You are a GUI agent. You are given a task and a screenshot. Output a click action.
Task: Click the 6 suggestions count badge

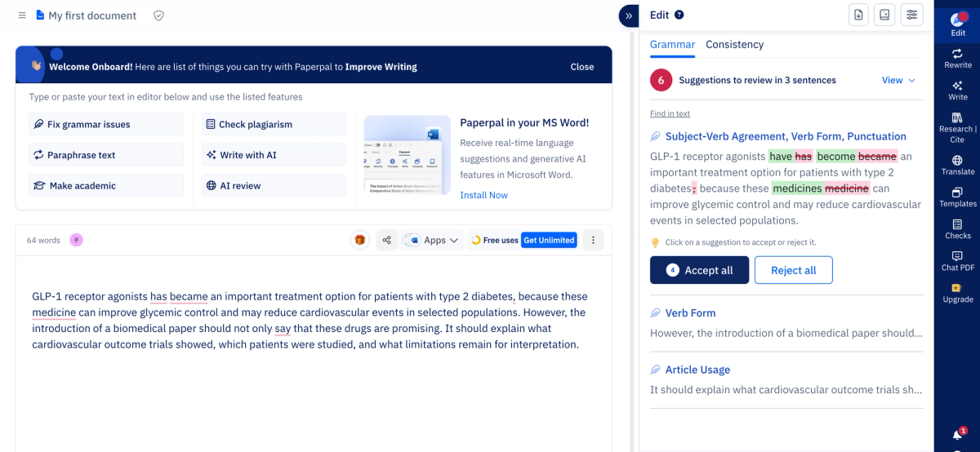pyautogui.click(x=661, y=80)
